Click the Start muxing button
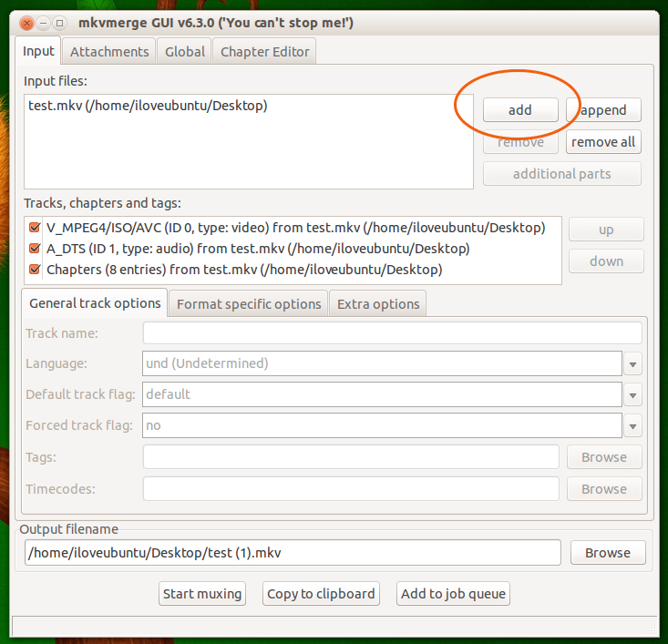Viewport: 668px width, 644px height. pos(202,593)
